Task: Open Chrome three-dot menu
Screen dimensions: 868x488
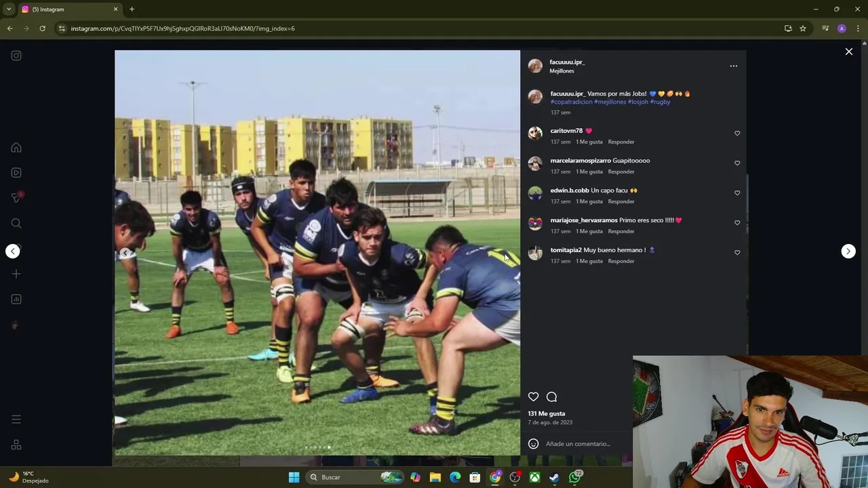Action: [859, 28]
